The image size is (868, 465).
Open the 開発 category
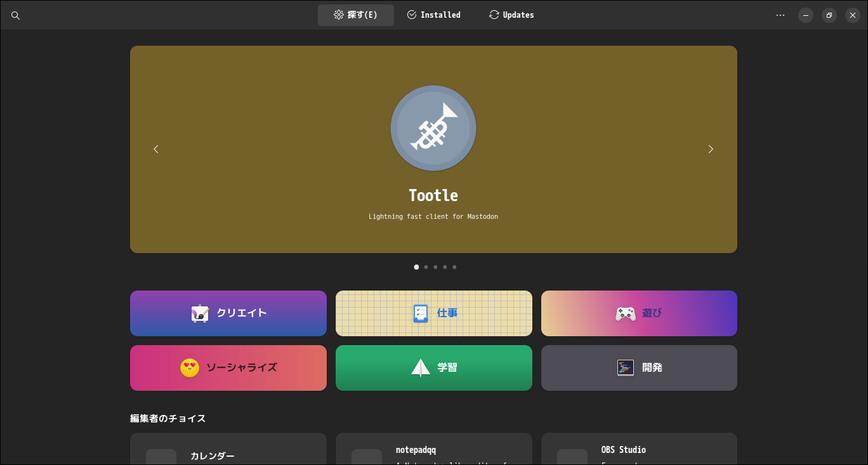point(639,368)
